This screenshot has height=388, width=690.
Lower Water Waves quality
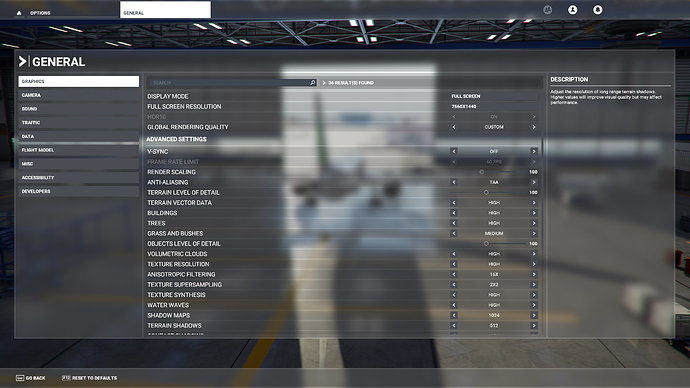click(454, 305)
